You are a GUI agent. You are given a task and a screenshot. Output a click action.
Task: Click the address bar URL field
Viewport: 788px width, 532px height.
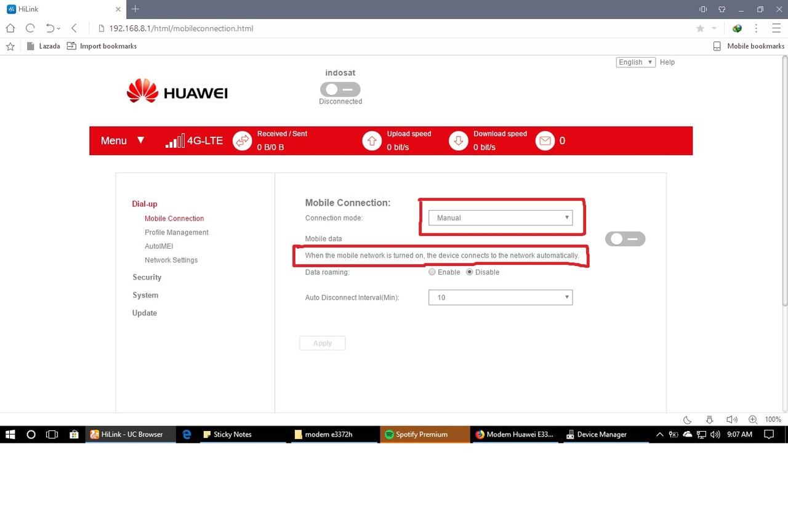click(x=394, y=28)
